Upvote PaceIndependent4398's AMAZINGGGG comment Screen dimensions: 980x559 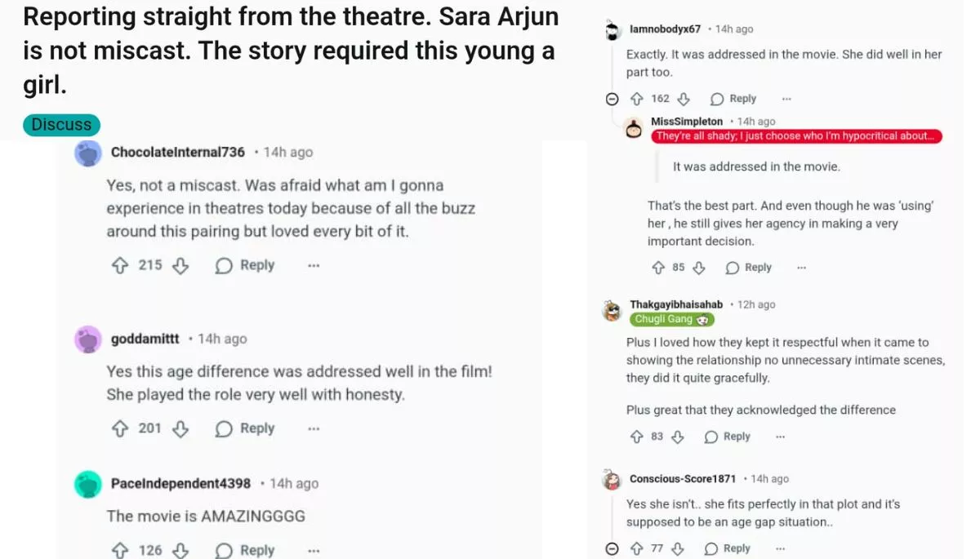pos(120,550)
